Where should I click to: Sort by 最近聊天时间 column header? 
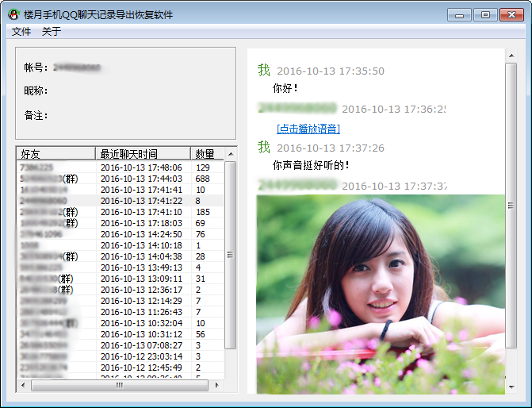[x=143, y=153]
